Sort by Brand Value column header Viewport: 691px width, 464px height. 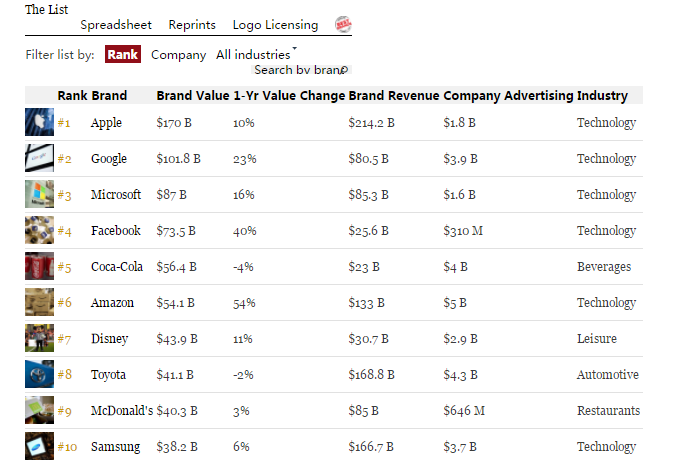192,96
